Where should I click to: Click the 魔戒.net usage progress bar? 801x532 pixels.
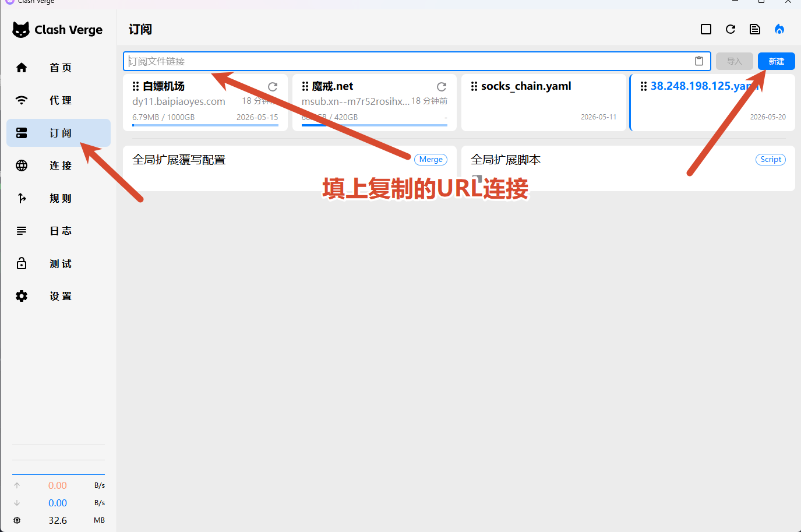(x=375, y=125)
